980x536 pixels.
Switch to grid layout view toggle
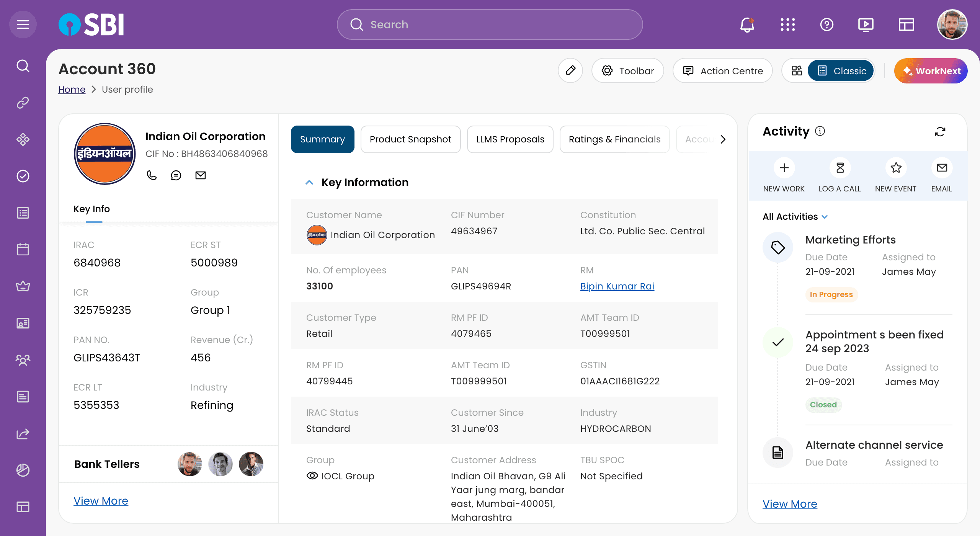[797, 71]
